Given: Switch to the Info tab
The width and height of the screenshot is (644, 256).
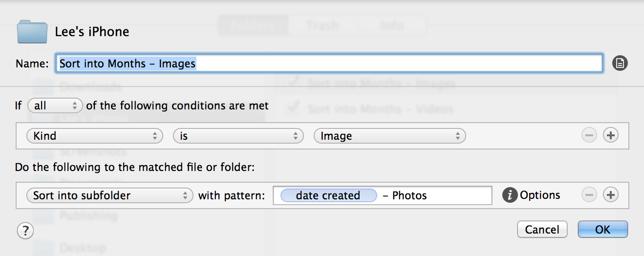Looking at the screenshot, I should point(391,25).
